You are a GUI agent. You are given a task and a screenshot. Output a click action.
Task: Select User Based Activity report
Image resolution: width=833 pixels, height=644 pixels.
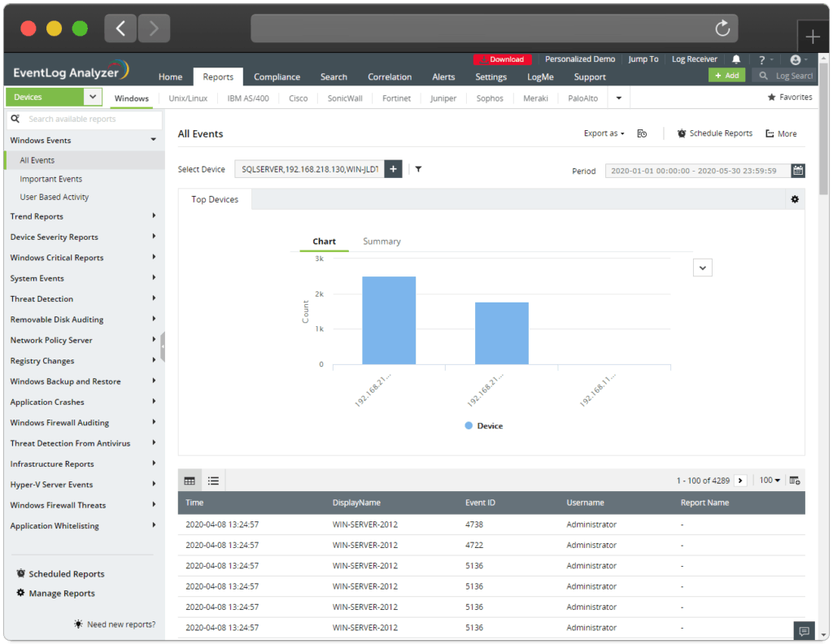[x=55, y=197]
